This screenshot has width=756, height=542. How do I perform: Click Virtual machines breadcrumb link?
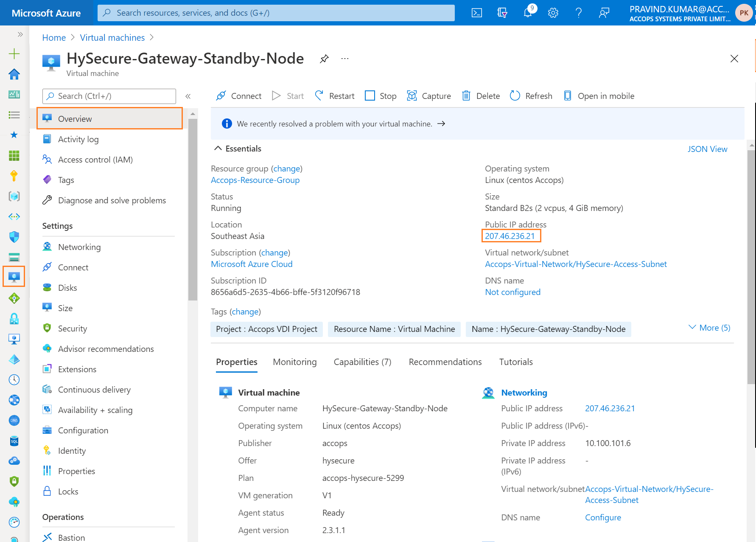(x=112, y=38)
